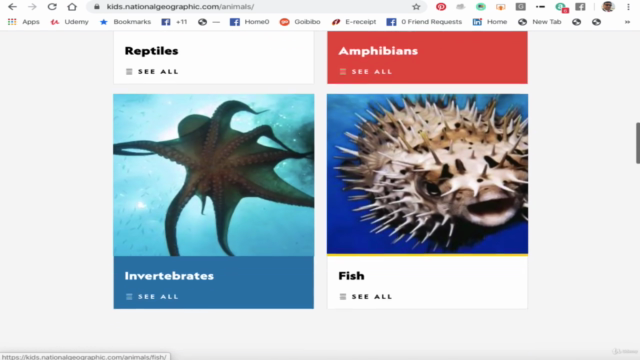This screenshot has width=640, height=360.
Task: Open the LinkedIn Home bookmark
Action: pos(490,22)
